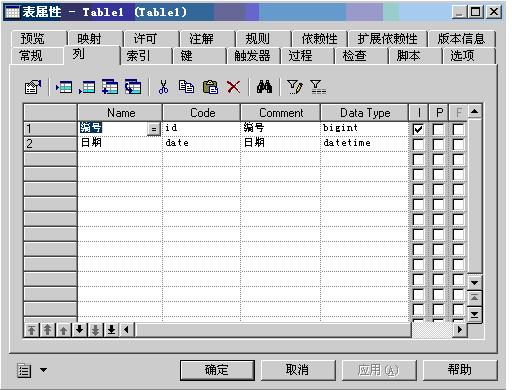The width and height of the screenshot is (512, 390).
Task: Click the 'bigint' data type cell
Action: pos(364,129)
